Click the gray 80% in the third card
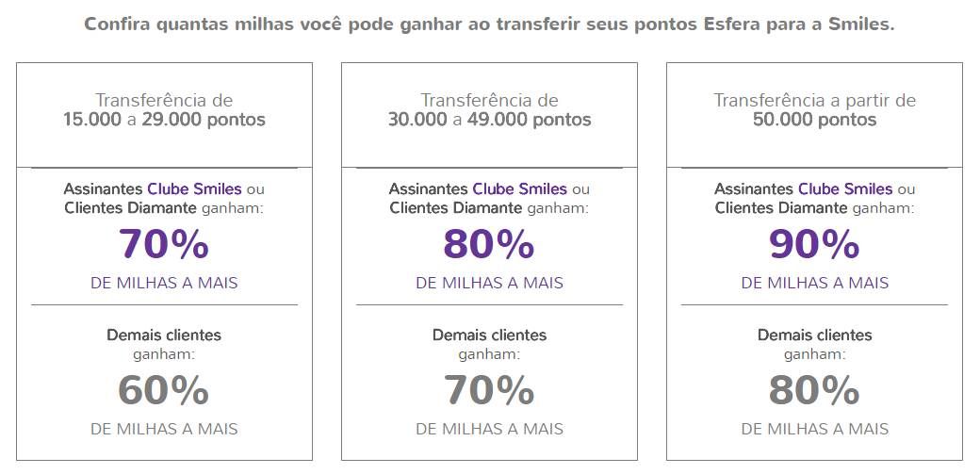The height and width of the screenshot is (474, 980). coord(814,391)
